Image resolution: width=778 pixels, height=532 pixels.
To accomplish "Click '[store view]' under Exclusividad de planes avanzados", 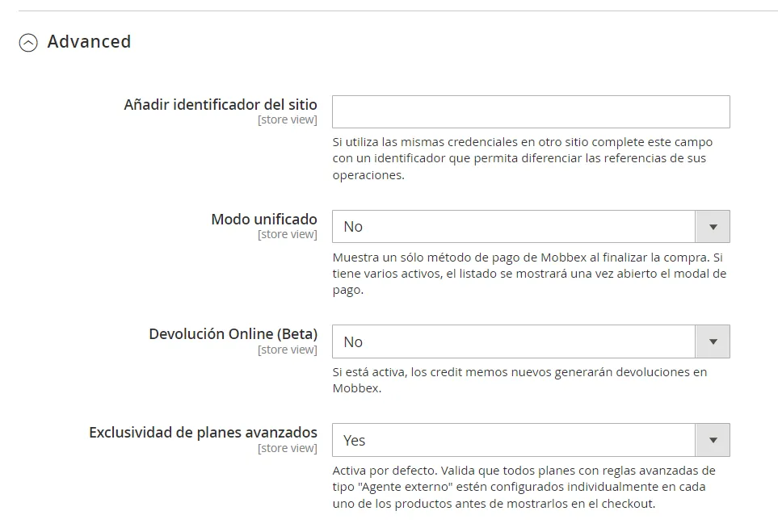I will [288, 448].
